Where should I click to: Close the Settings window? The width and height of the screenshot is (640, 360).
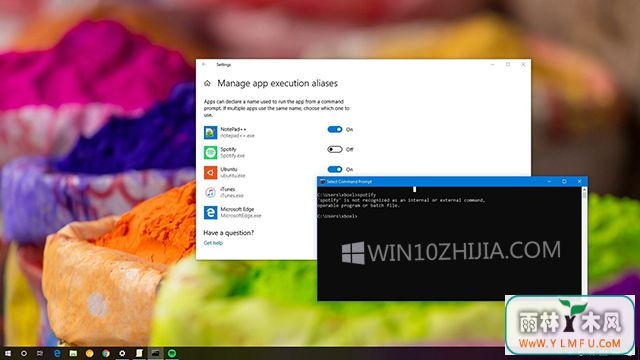[x=523, y=64]
